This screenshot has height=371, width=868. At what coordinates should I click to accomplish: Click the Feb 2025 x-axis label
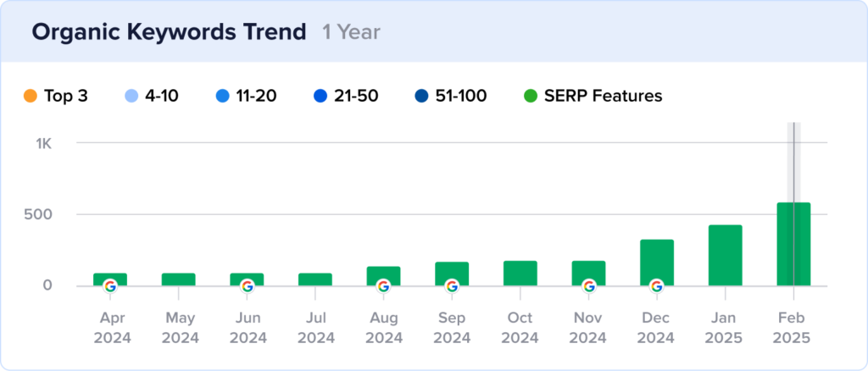(793, 328)
